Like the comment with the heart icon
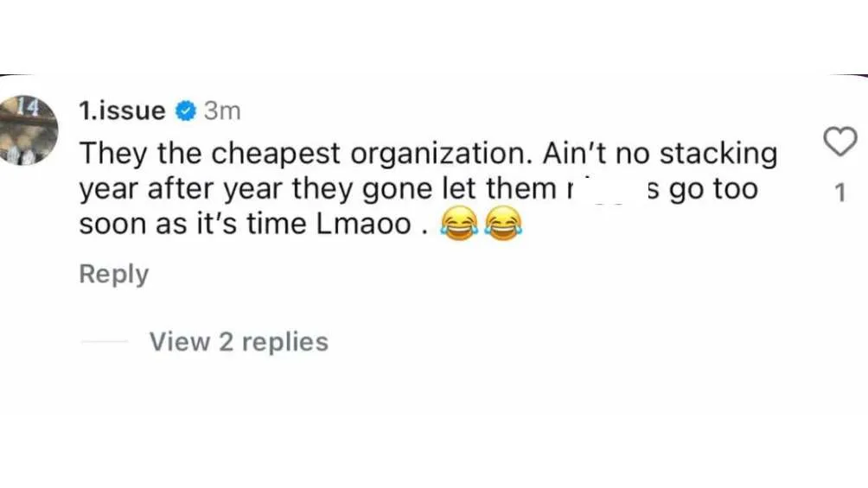This screenshot has height=488, width=868. tap(839, 142)
